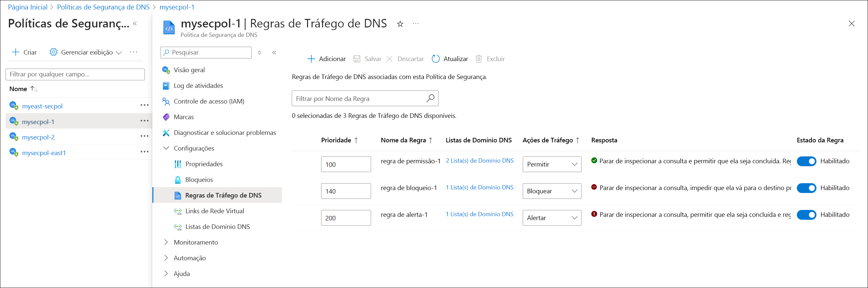Open the 2 Lista(s) de Domínio DNS link

tap(479, 161)
